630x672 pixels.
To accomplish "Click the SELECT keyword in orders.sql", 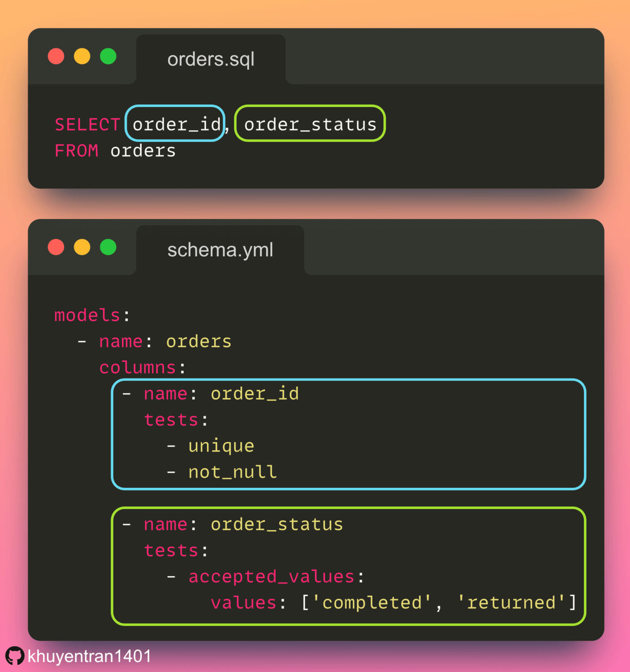I will click(x=87, y=125).
